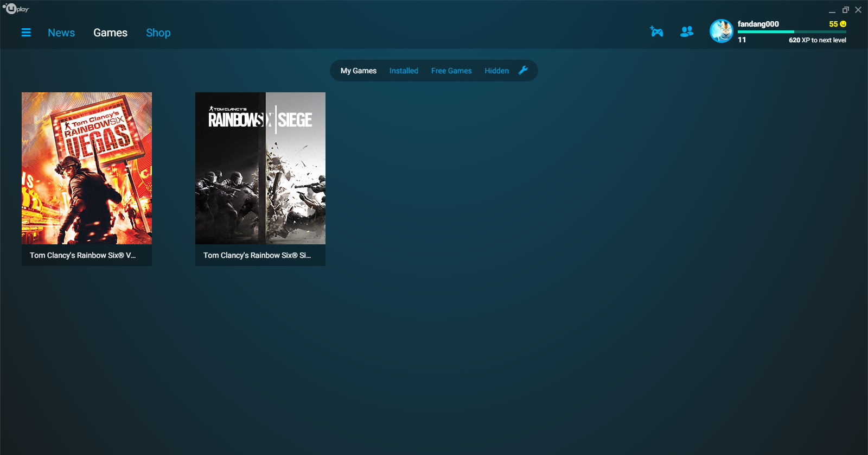Open Rainbow Six Vegas cover art
Viewport: 868px width, 455px height.
click(x=87, y=168)
